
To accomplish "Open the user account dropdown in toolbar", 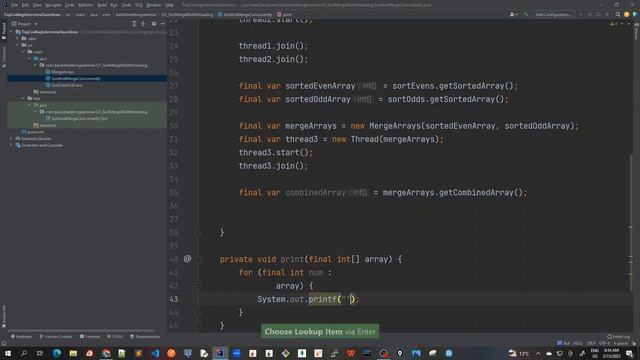I will pyautogui.click(x=513, y=14).
